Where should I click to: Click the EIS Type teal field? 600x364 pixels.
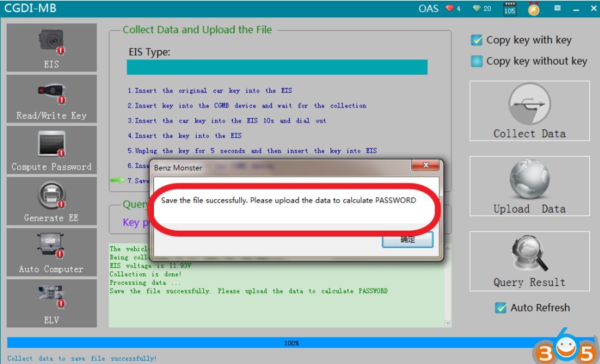(x=277, y=67)
